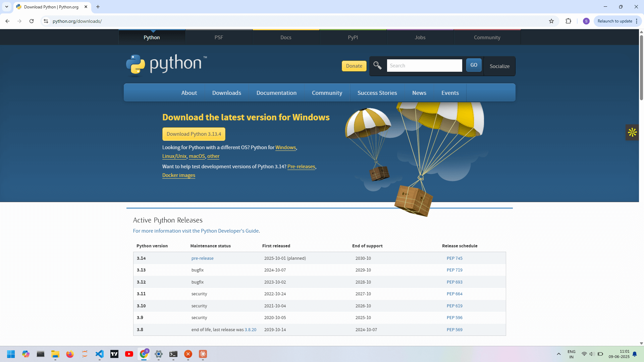
Task: Open pre-release status link for 3.14
Action: [202, 258]
